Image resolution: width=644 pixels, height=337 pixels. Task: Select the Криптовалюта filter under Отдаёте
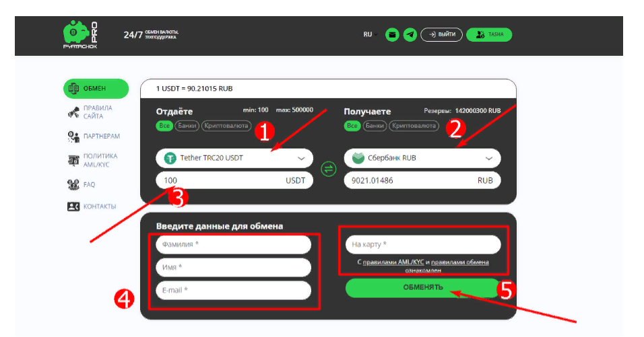(x=224, y=126)
